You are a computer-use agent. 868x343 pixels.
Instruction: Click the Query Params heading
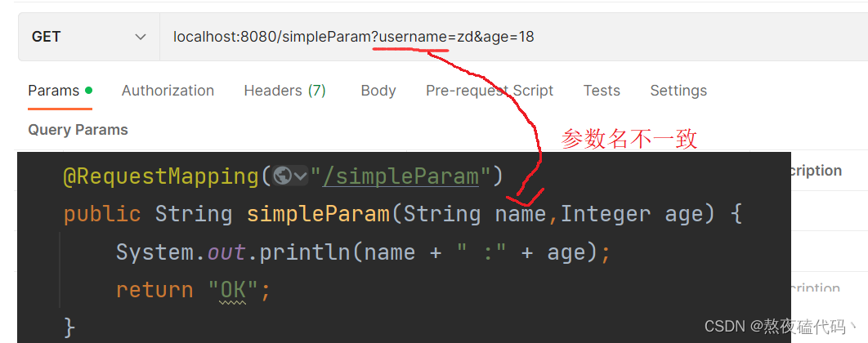78,130
